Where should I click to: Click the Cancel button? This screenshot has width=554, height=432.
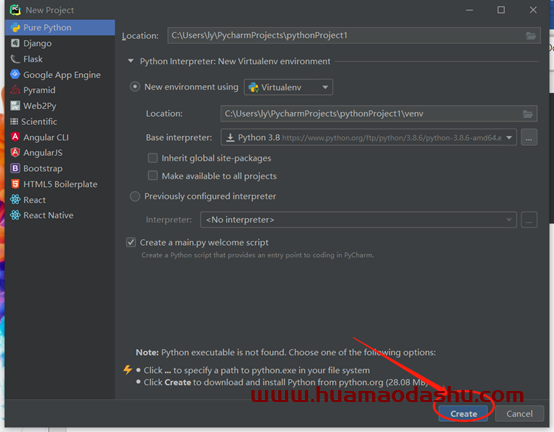[x=519, y=414]
